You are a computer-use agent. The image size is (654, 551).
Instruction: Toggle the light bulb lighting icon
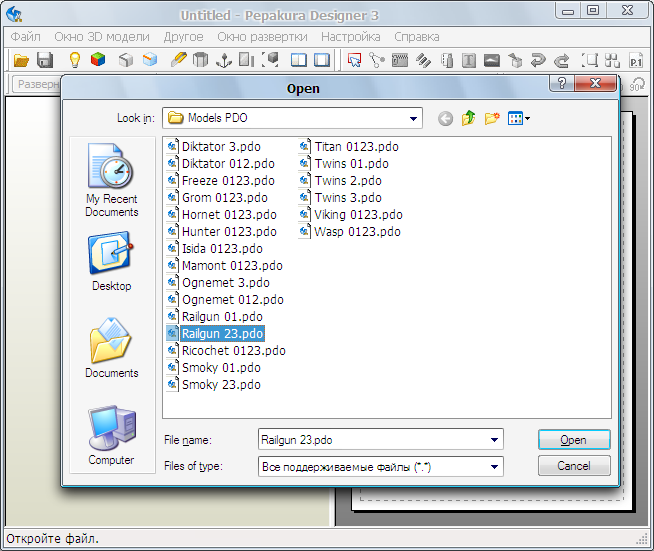[75, 60]
